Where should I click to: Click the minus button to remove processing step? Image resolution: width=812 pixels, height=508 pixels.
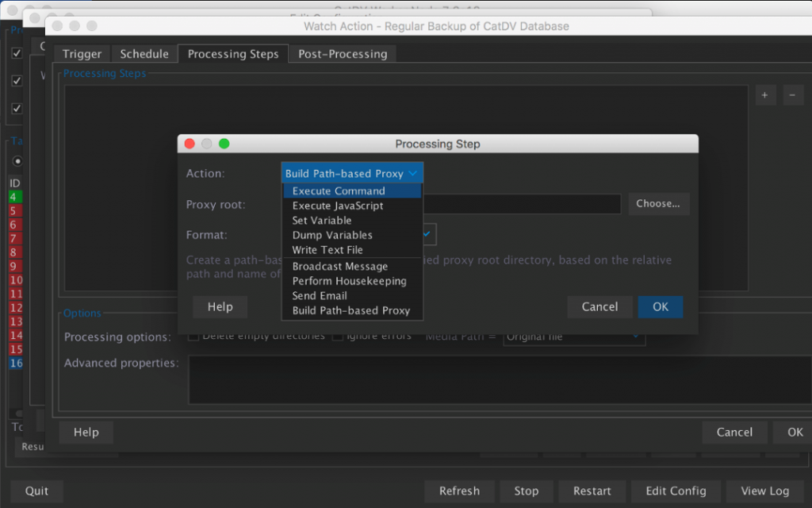pos(793,95)
